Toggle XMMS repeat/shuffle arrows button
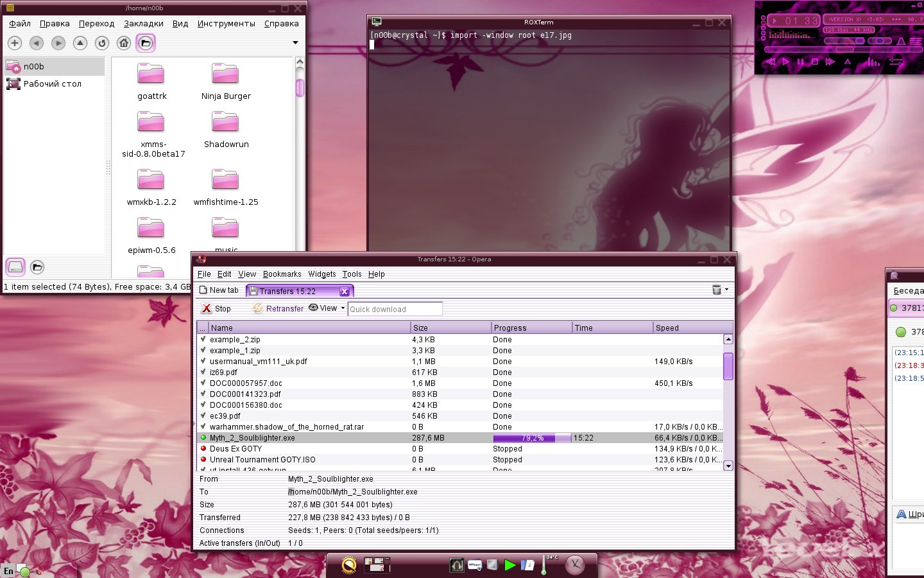Viewport: 924px width, 578px height. (x=896, y=62)
